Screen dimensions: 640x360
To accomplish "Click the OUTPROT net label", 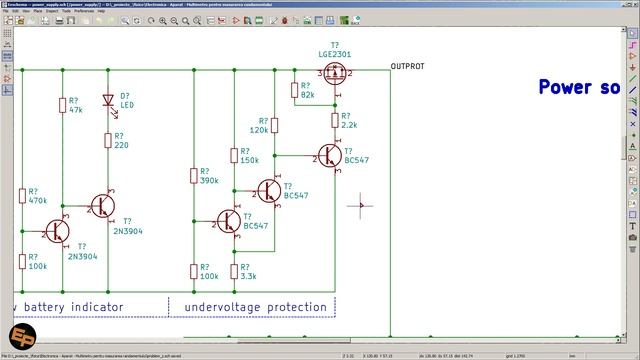I will (407, 66).
